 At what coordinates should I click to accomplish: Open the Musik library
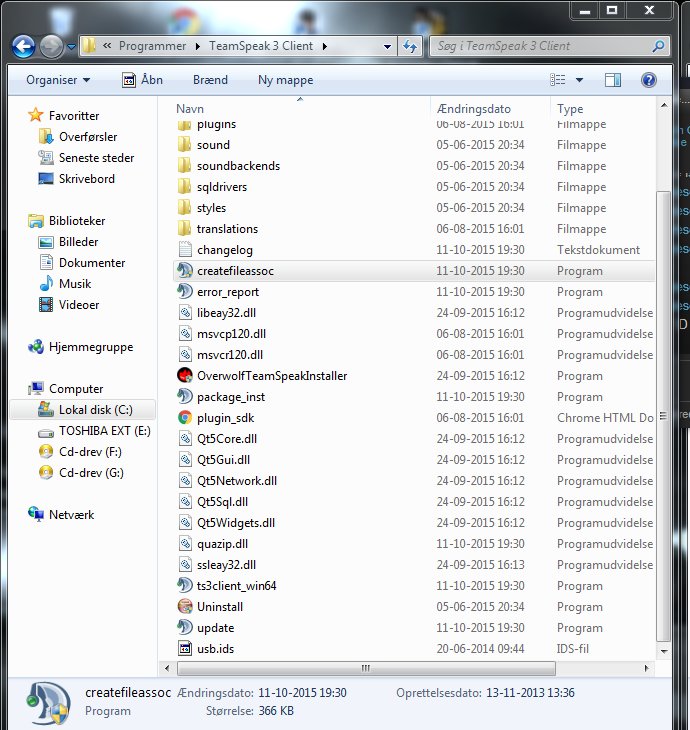74,284
